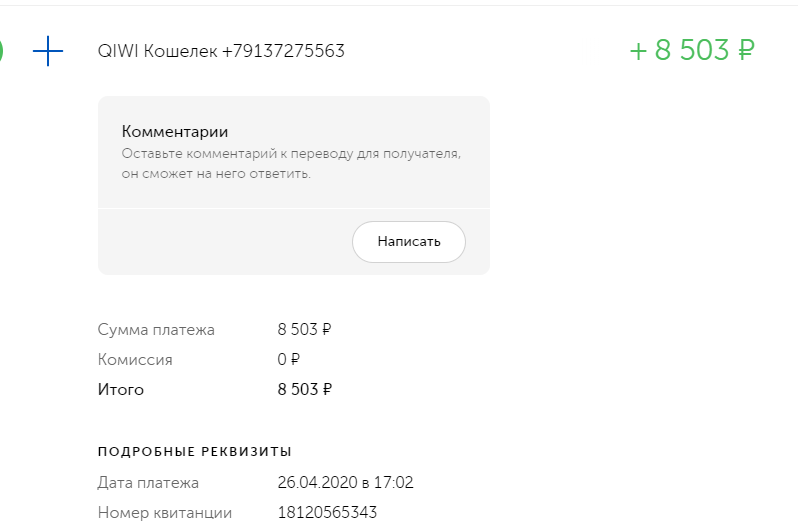Select the payment amount value beside "Сумма платежа"
Viewport: 798px width, 529px height.
[x=304, y=329]
